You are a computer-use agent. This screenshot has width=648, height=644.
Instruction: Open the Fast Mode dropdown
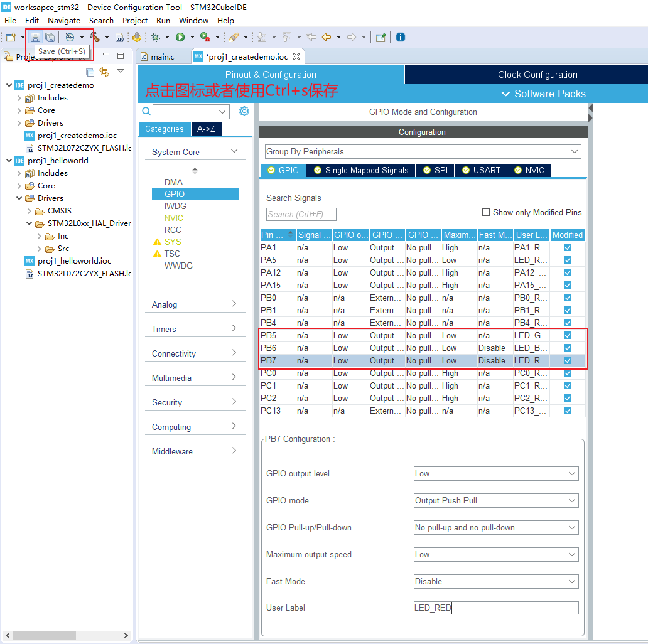(x=496, y=581)
